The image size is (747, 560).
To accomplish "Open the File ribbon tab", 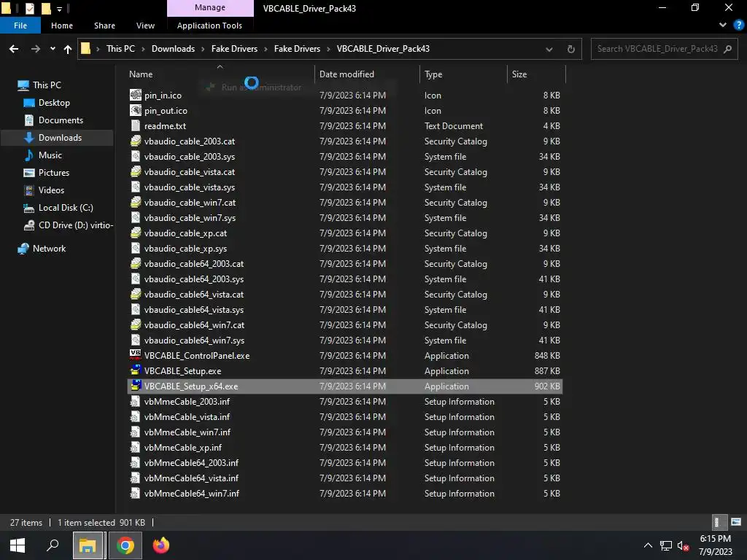I will (x=20, y=26).
